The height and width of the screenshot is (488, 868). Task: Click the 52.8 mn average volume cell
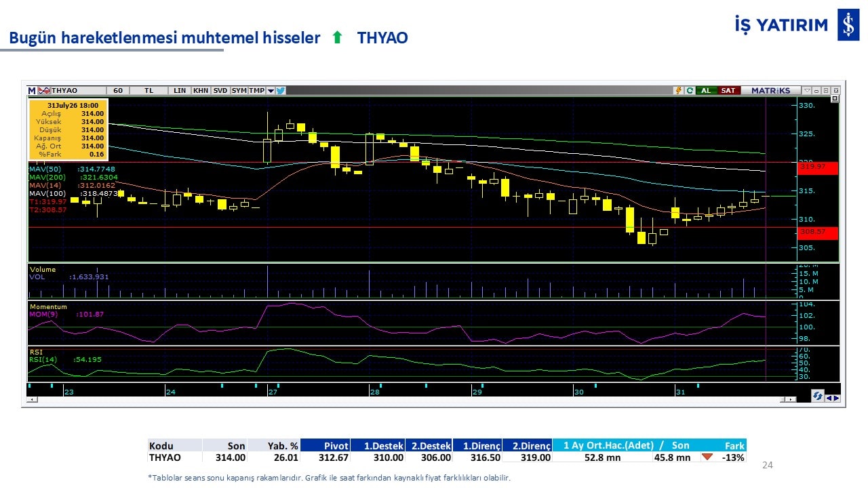pyautogui.click(x=603, y=457)
